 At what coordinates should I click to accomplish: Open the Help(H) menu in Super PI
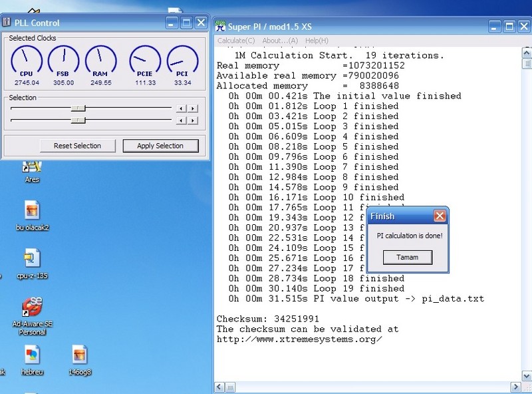317,41
